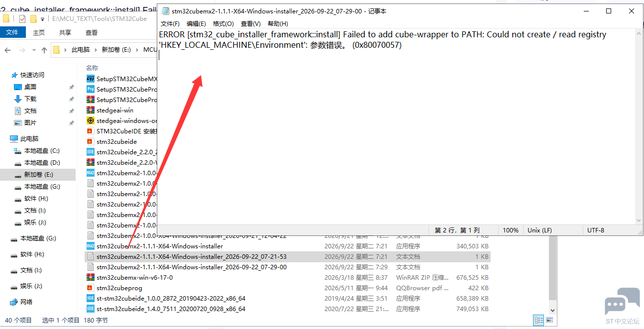This screenshot has height=329, width=644.
Task: Open recent locations dropdown in Explorer
Action: (x=34, y=50)
